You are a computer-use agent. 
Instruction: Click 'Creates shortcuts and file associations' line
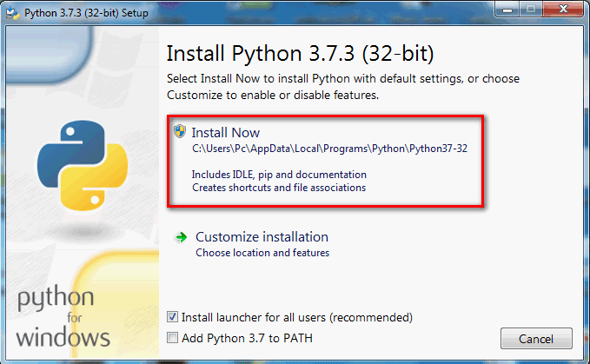[x=279, y=188]
